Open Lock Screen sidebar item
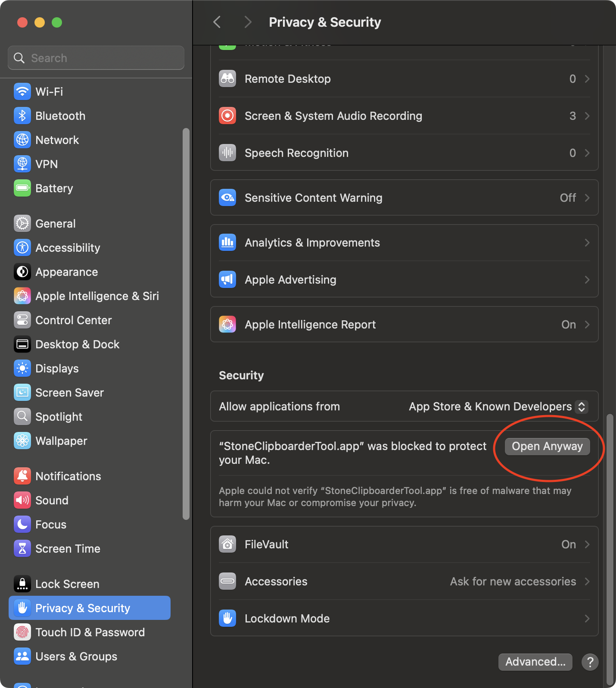The height and width of the screenshot is (688, 616). pos(90,584)
